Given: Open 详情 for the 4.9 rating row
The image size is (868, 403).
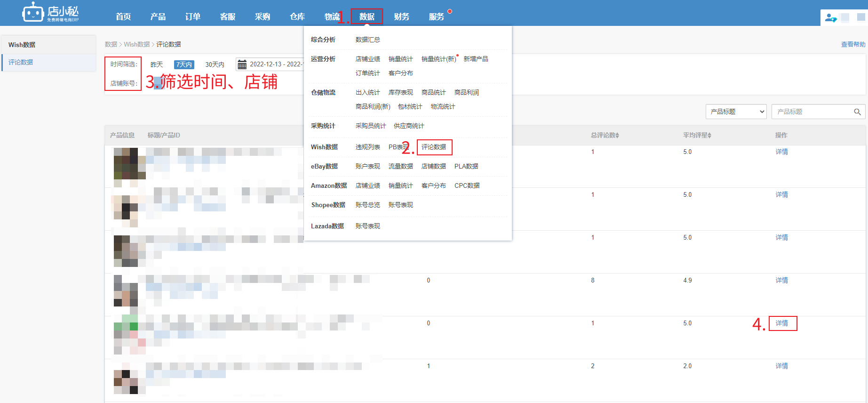Looking at the screenshot, I should 782,280.
